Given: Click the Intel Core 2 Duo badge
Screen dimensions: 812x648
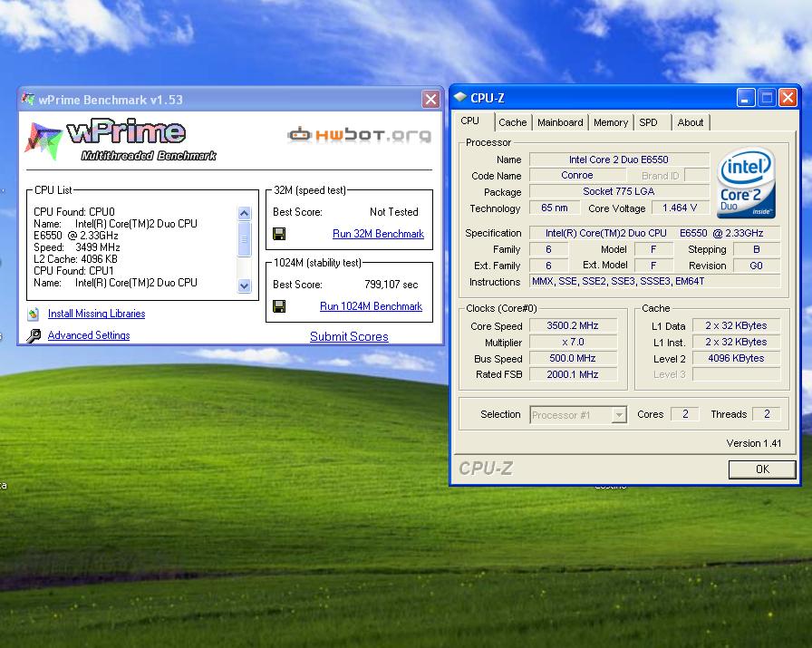Looking at the screenshot, I should pos(746,183).
